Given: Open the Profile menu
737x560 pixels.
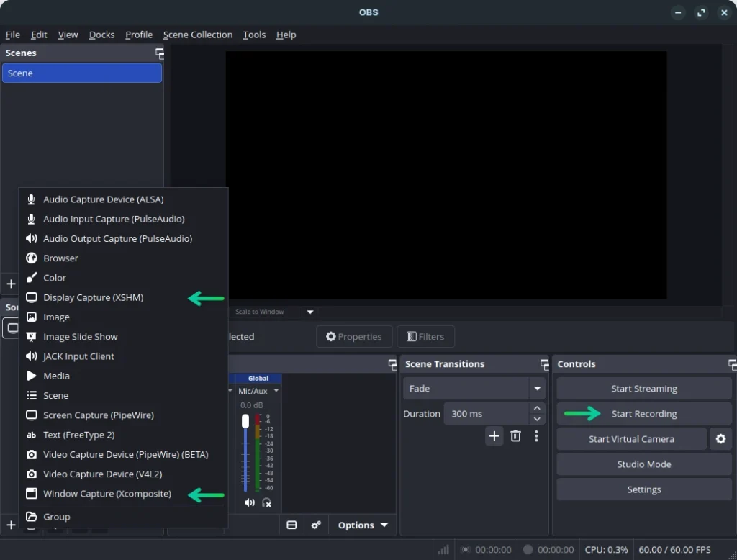Looking at the screenshot, I should pos(139,35).
